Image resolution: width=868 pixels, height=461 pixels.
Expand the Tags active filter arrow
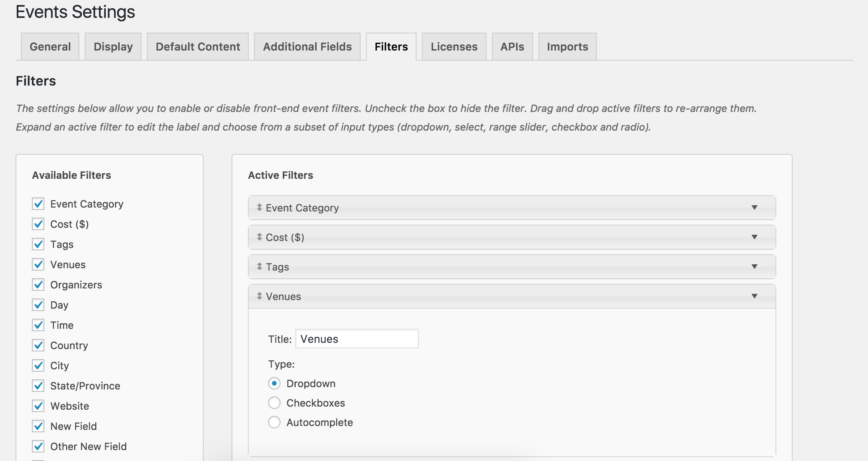754,267
